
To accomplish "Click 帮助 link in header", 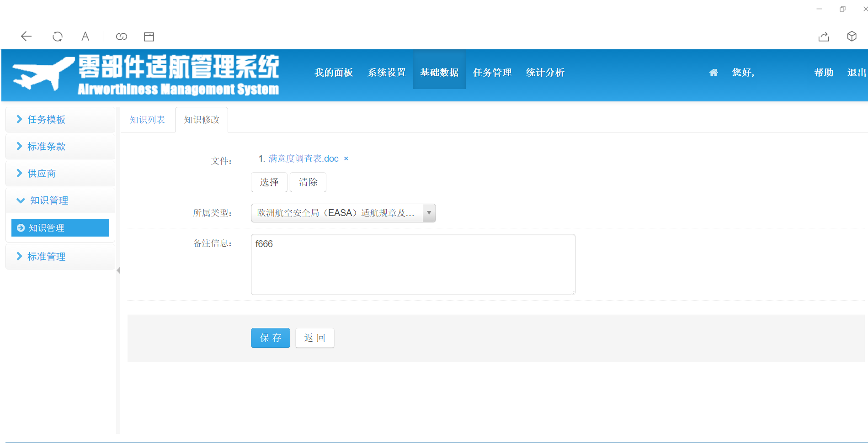I will [824, 73].
